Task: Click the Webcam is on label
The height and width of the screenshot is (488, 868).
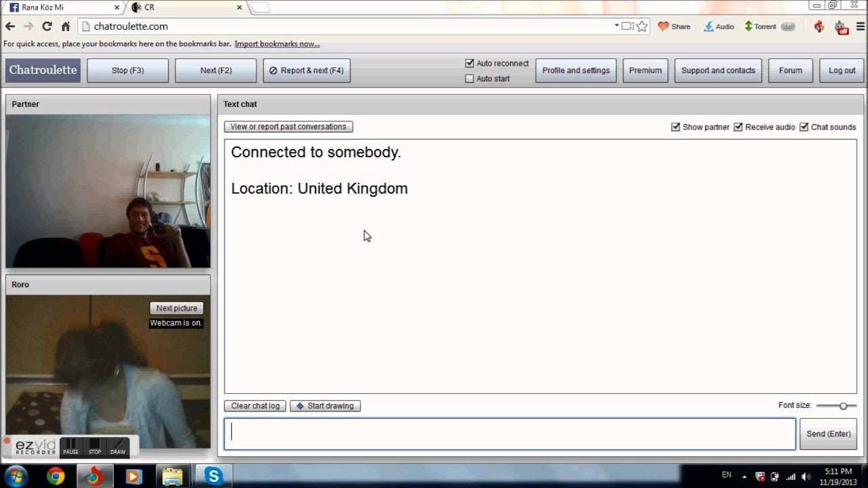Action: coord(176,323)
